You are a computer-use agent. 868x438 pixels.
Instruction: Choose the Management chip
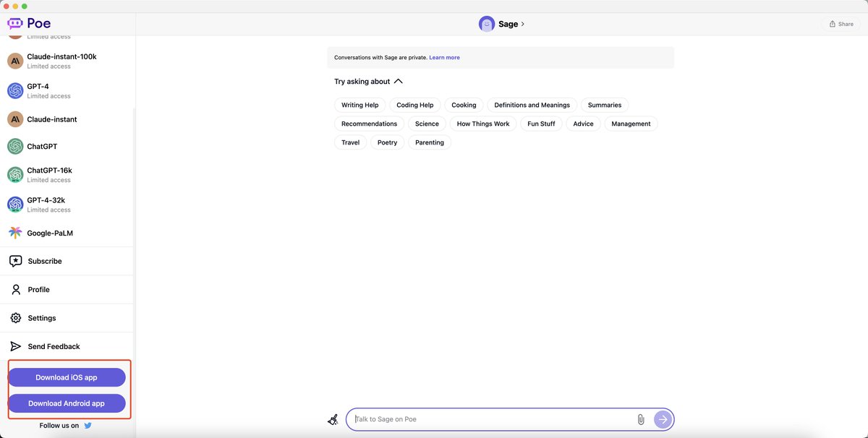pyautogui.click(x=631, y=124)
